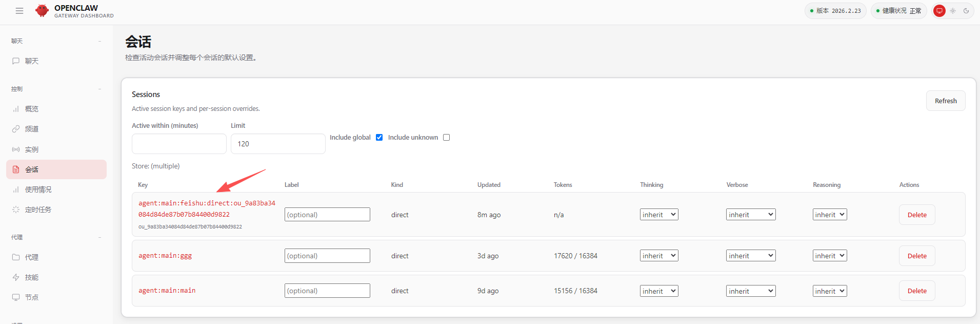The height and width of the screenshot is (324, 980).
Task: Click the OpenClaw red logo icon
Action: [x=42, y=11]
